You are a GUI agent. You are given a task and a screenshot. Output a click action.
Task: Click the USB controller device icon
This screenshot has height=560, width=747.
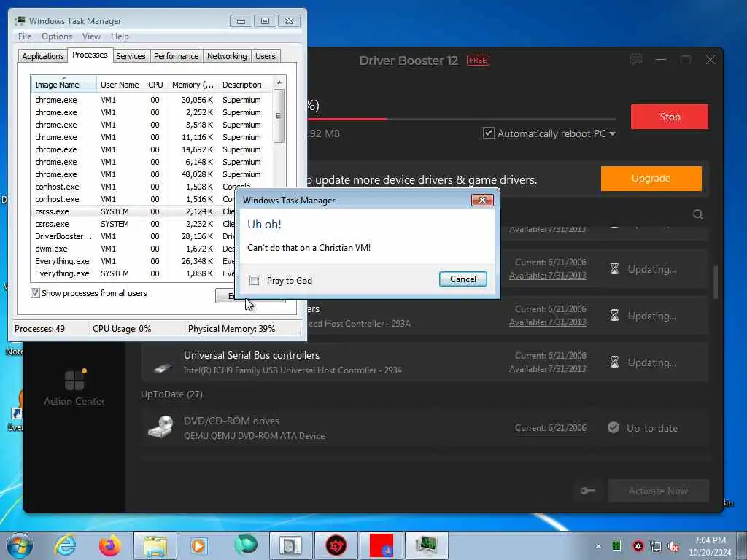pos(163,367)
